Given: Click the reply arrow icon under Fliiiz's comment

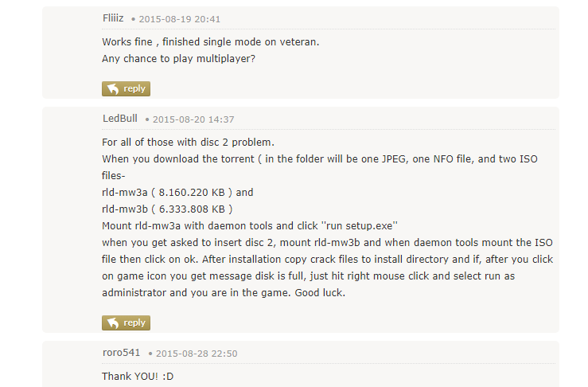Looking at the screenshot, I should (113, 89).
